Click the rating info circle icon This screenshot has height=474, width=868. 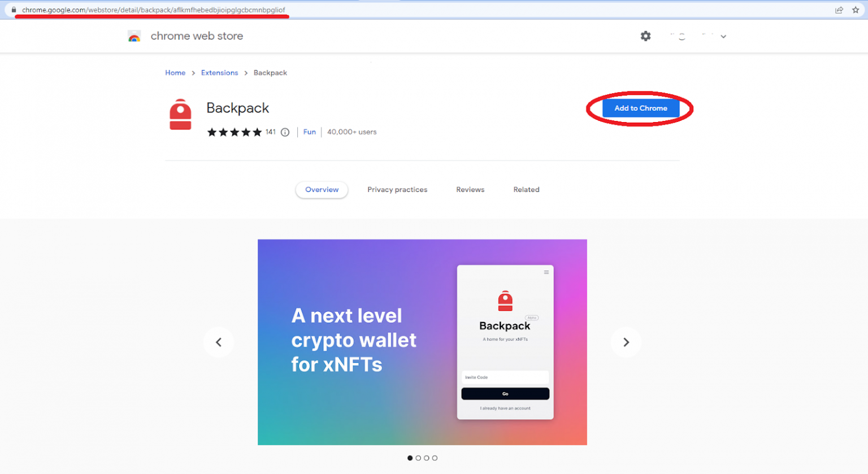coord(285,132)
